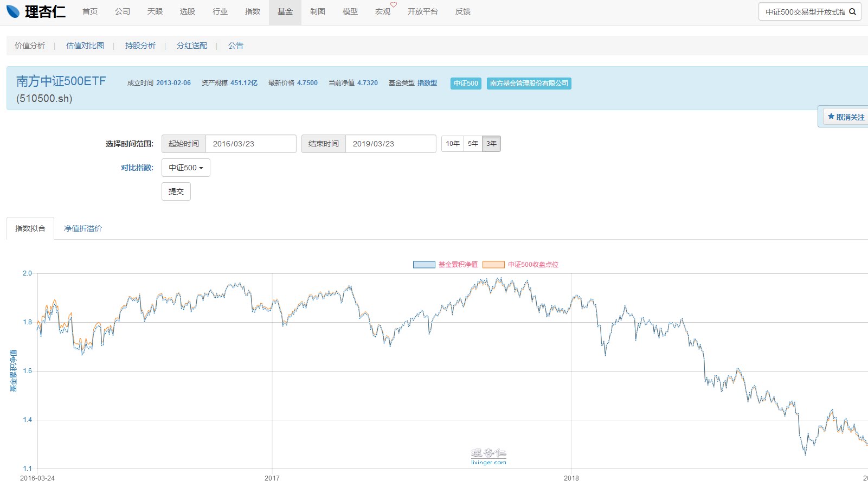This screenshot has width=868, height=493.
Task: Click the 南方基金管理股份有限公司 tag
Action: (529, 84)
